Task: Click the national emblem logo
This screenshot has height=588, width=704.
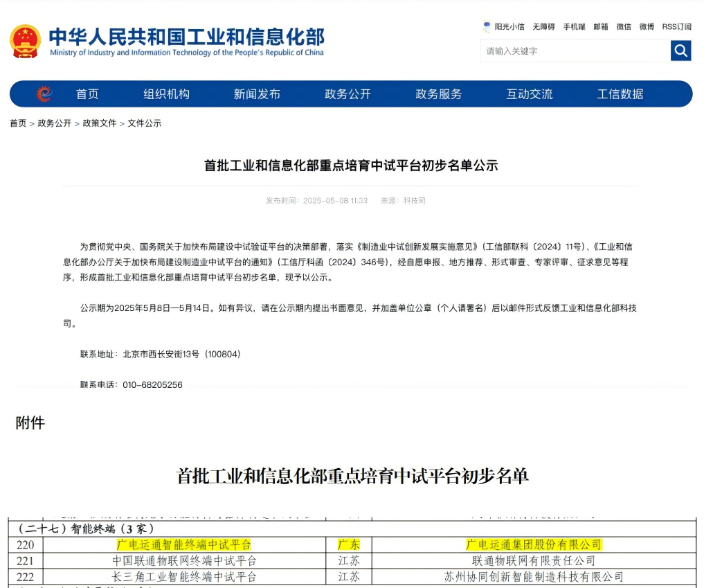Action: (x=27, y=40)
